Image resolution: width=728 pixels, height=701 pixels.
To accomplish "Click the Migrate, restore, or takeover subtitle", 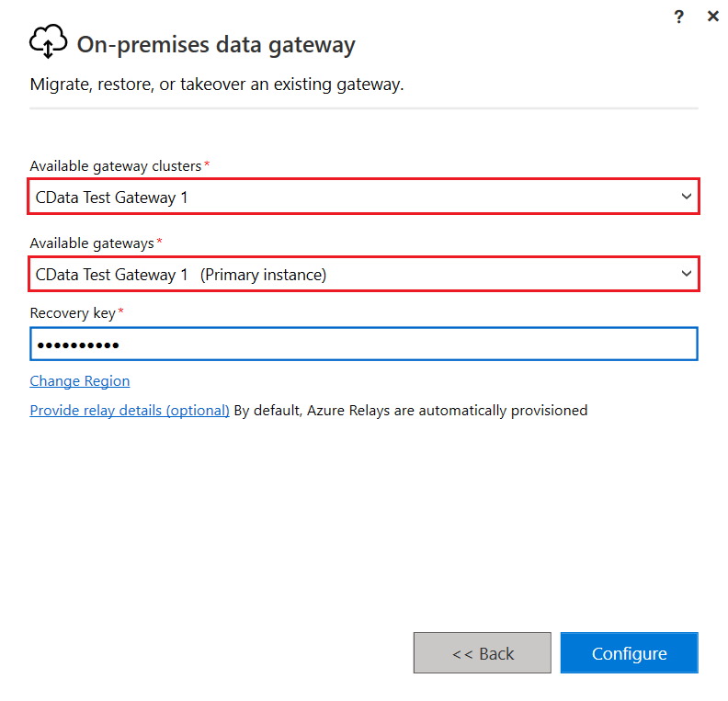I will [217, 85].
